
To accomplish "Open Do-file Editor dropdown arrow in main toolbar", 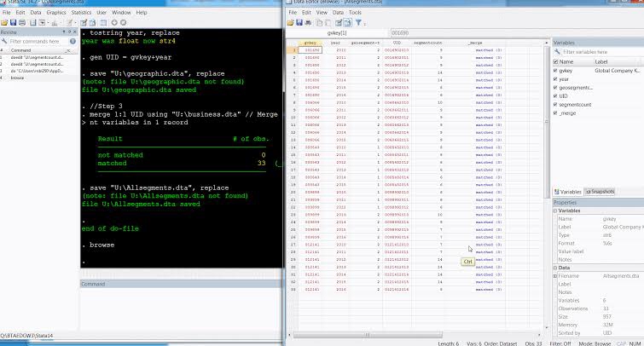I will [74, 22].
